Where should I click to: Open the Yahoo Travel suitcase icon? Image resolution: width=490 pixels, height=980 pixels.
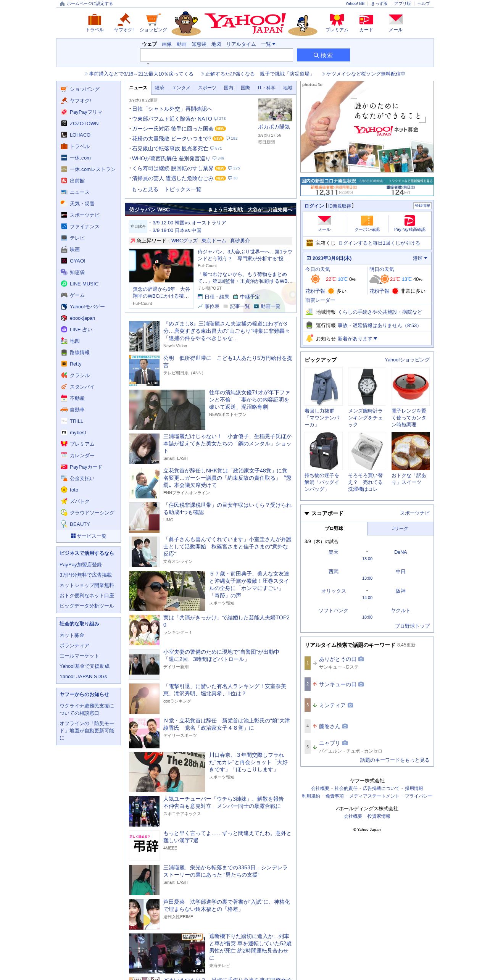point(95,20)
